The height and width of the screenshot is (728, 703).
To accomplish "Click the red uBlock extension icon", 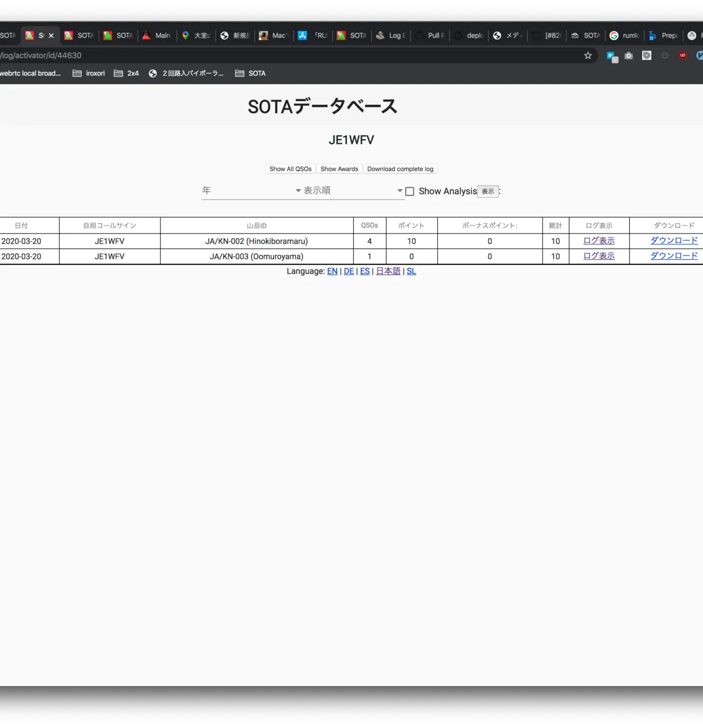I will click(x=683, y=55).
